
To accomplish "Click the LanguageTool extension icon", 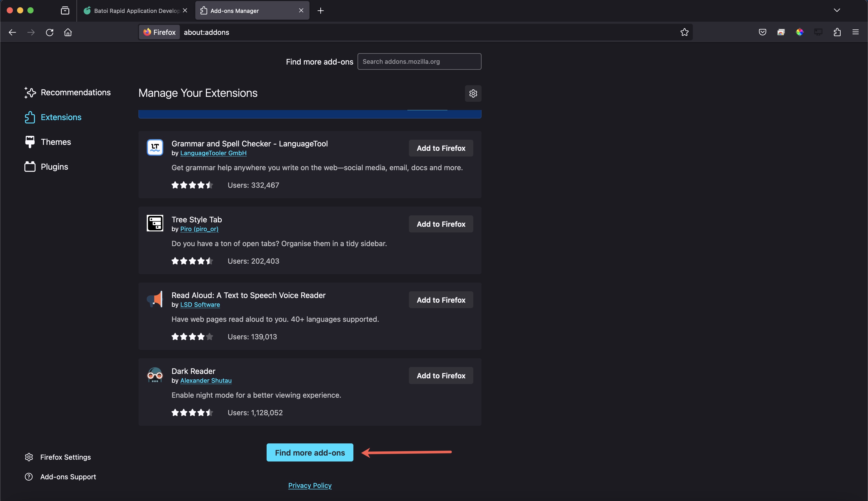I will (155, 147).
